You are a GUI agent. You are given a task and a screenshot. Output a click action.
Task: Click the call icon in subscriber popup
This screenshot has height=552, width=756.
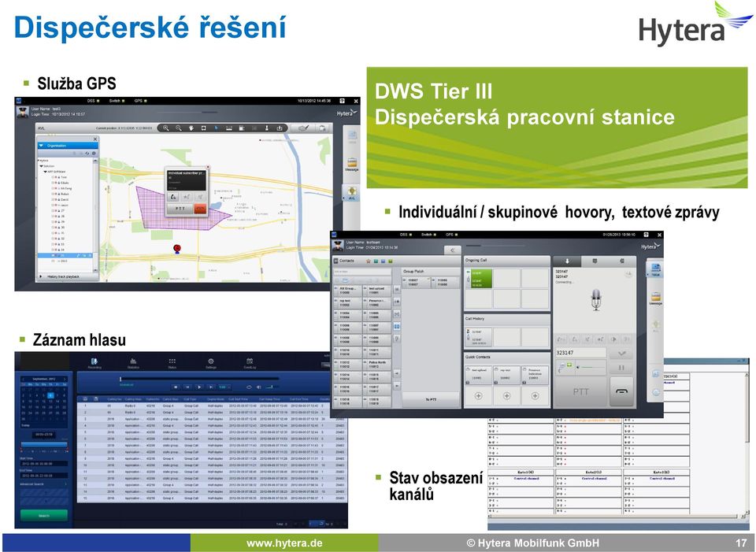click(x=173, y=197)
